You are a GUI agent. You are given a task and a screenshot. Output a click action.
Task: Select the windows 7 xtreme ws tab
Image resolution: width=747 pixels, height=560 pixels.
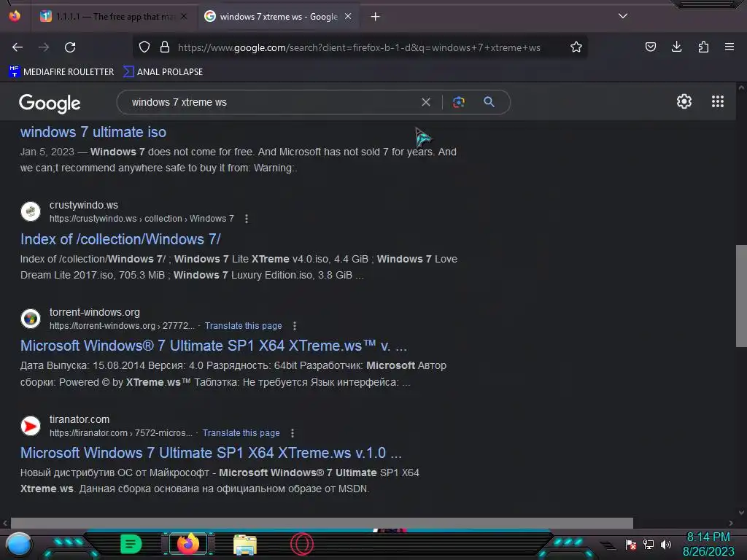point(279,17)
